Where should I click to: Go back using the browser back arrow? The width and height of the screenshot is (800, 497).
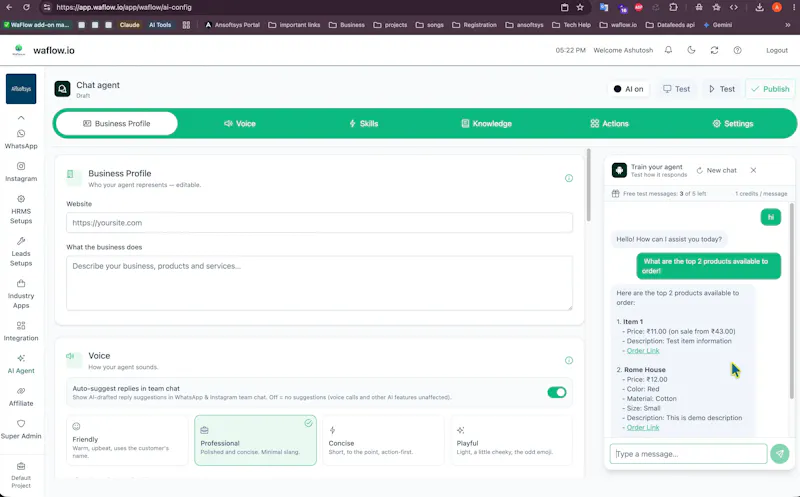[x=9, y=7]
